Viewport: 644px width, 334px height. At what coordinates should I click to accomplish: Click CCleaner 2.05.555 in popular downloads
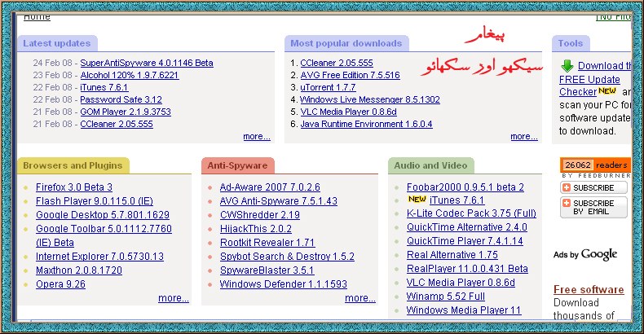point(337,63)
